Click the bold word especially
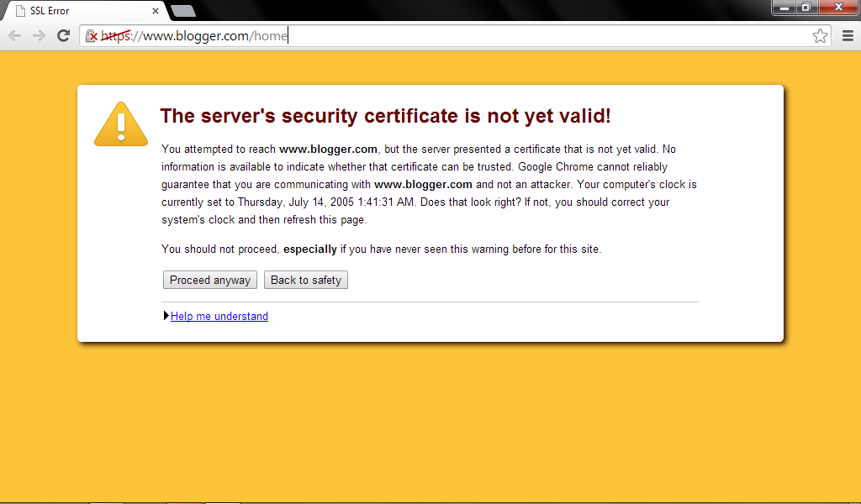 309,249
